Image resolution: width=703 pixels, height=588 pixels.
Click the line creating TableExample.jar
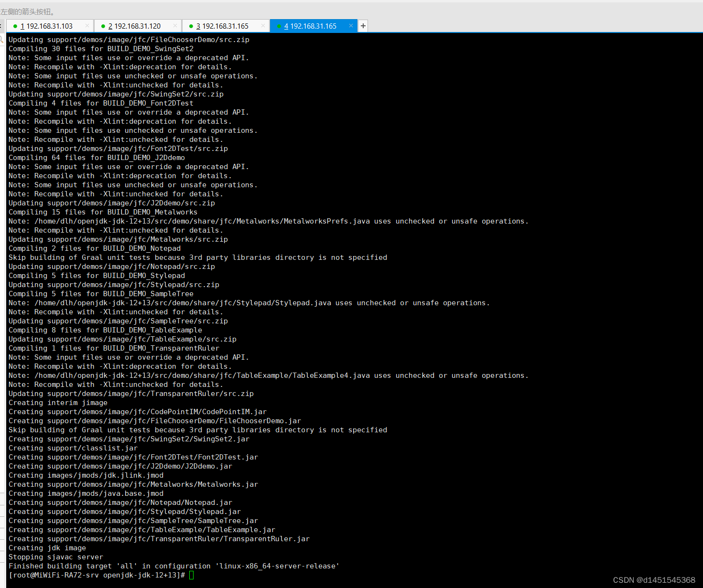coord(142,530)
